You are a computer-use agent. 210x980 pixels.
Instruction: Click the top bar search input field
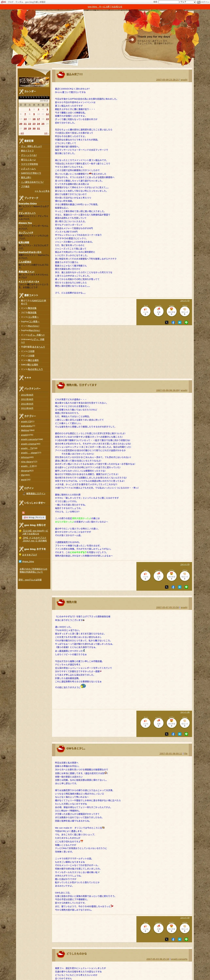click(x=168, y=2)
